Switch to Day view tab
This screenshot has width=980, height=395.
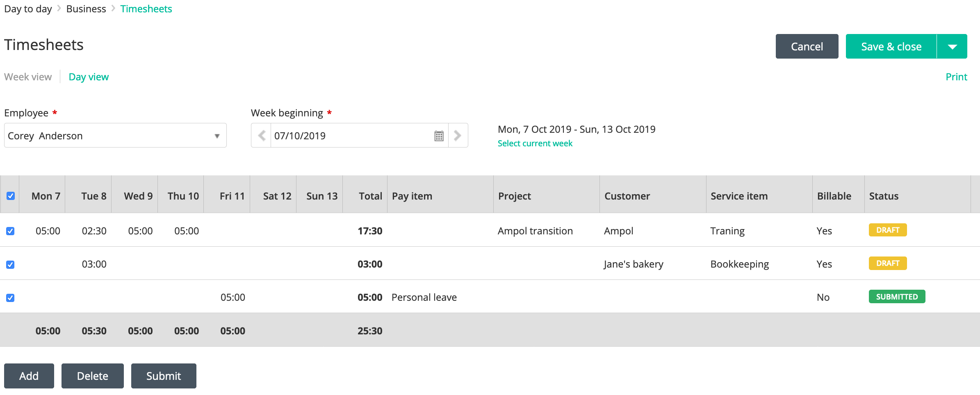point(89,77)
